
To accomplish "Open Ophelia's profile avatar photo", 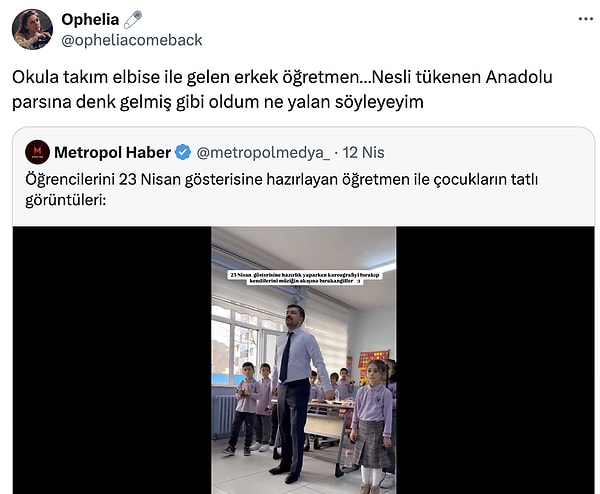I will coord(32,29).
